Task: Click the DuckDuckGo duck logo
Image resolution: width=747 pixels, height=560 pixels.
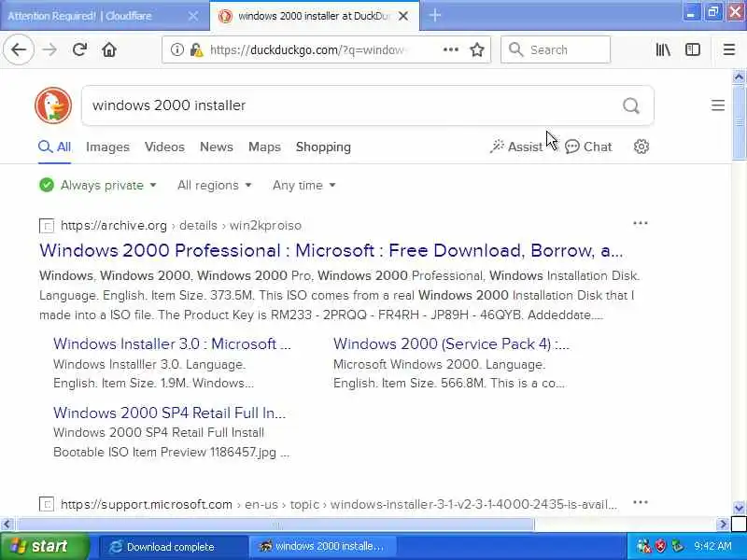Action: click(53, 105)
